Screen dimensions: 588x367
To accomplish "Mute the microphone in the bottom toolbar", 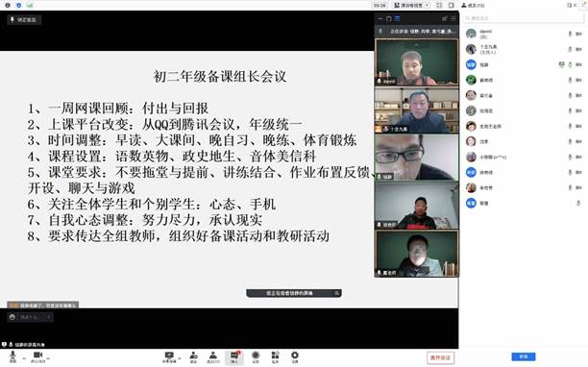I will (12, 356).
